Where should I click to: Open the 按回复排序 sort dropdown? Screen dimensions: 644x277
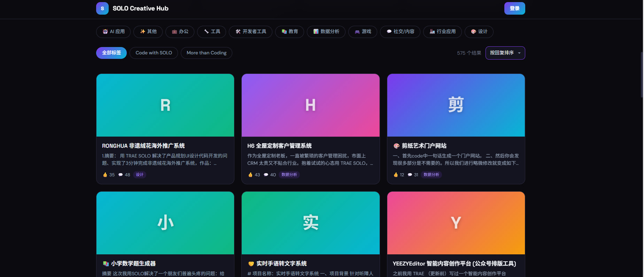(505, 53)
